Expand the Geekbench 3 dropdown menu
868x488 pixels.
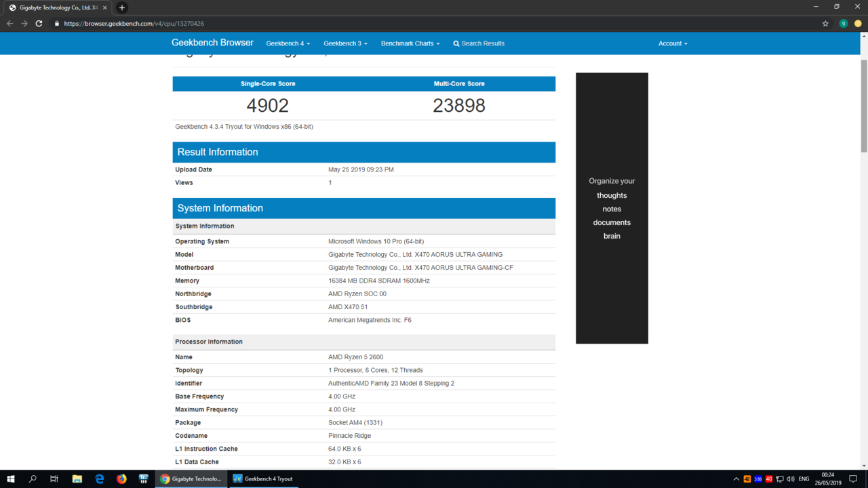tap(345, 43)
